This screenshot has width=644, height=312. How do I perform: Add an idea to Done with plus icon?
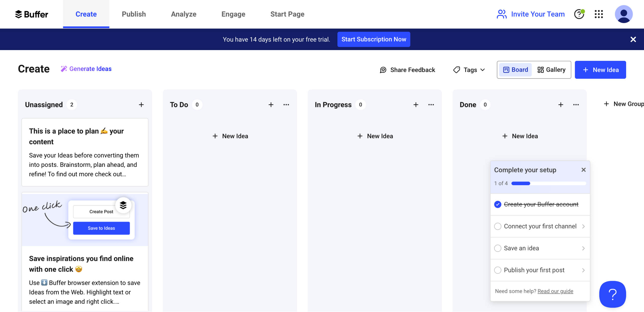click(561, 105)
